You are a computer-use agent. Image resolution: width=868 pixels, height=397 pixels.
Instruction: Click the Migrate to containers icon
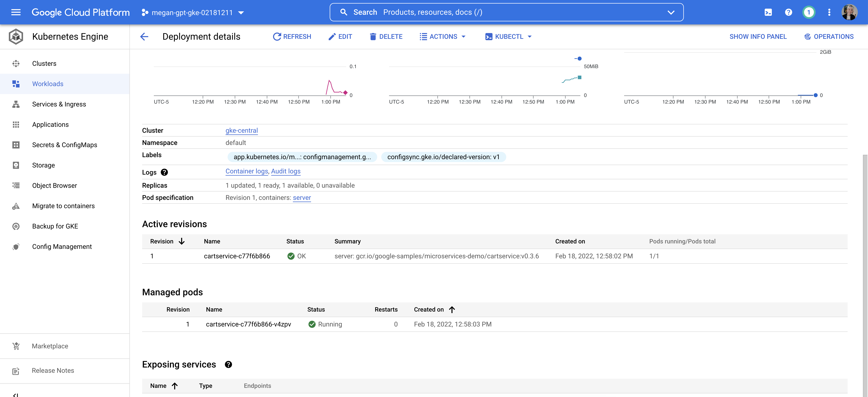click(16, 206)
